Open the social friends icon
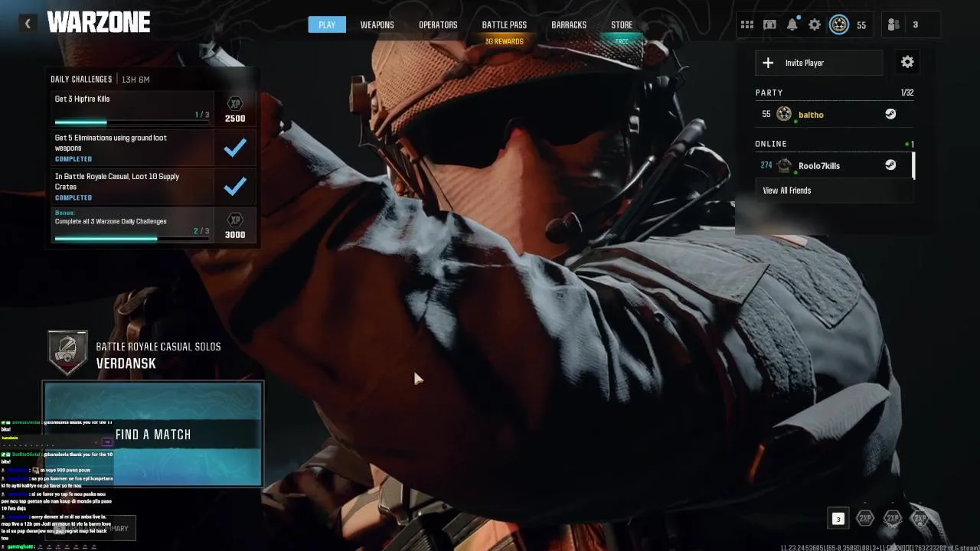Screen dimensions: 980x551 [893, 24]
